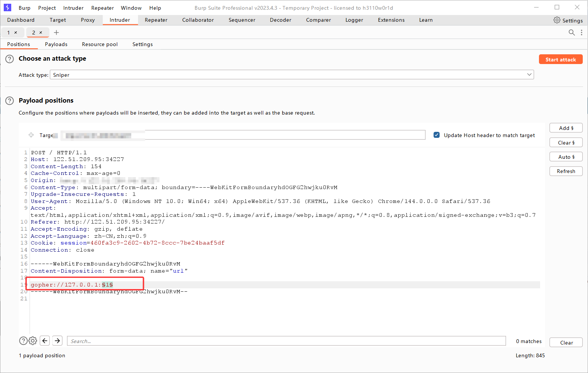Switch to the Logger tab
588x373 pixels.
[354, 20]
